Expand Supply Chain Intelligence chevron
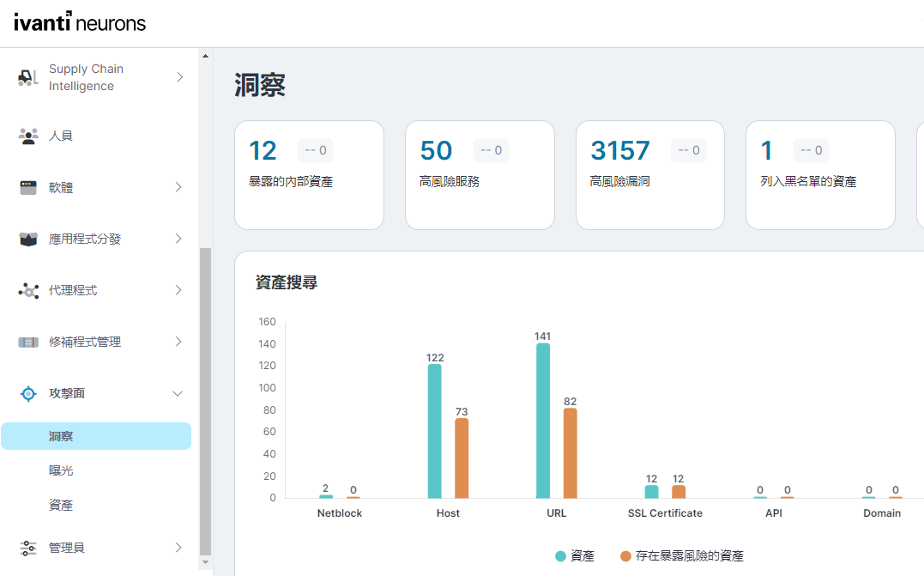The width and height of the screenshot is (924, 576). click(x=179, y=77)
